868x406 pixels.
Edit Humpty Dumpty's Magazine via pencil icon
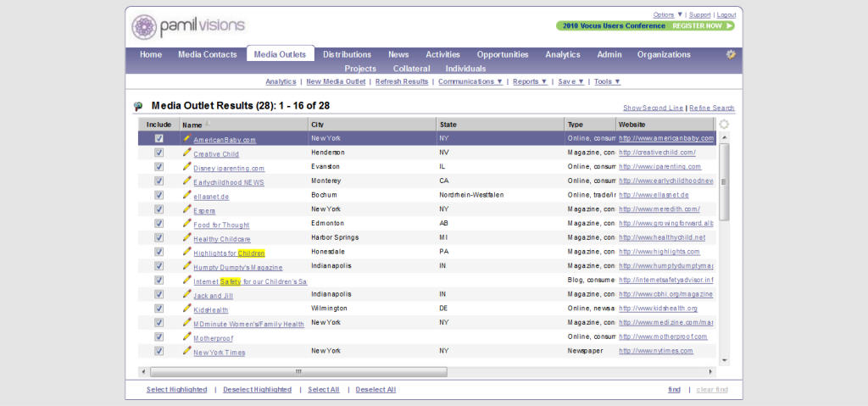pyautogui.click(x=187, y=265)
